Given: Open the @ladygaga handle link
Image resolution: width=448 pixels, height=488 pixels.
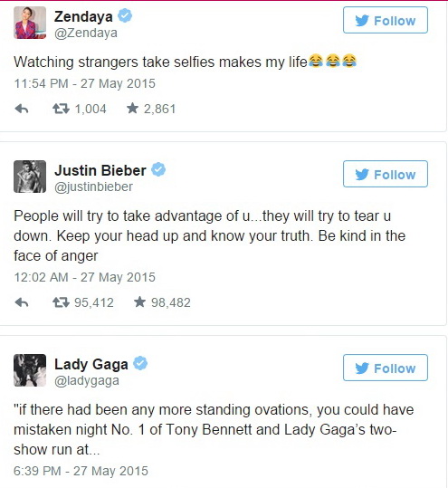Looking at the screenshot, I should point(87,380).
